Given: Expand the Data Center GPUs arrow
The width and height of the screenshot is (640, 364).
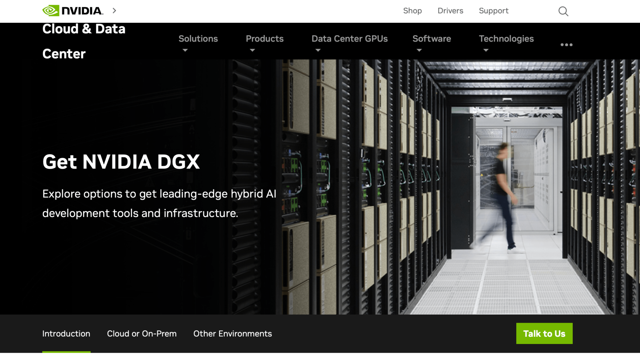Looking at the screenshot, I should pos(318,50).
